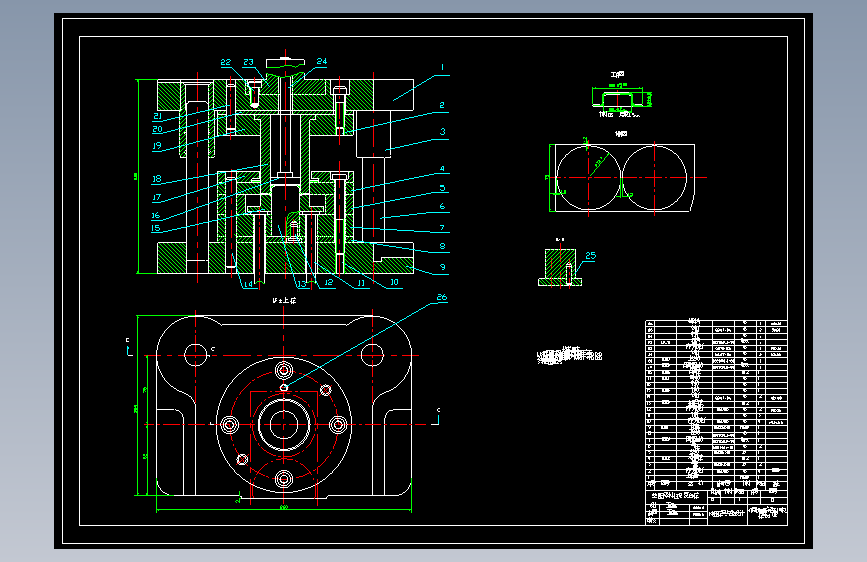Select callout 26 above plan view
867x562 pixels.
[442, 297]
